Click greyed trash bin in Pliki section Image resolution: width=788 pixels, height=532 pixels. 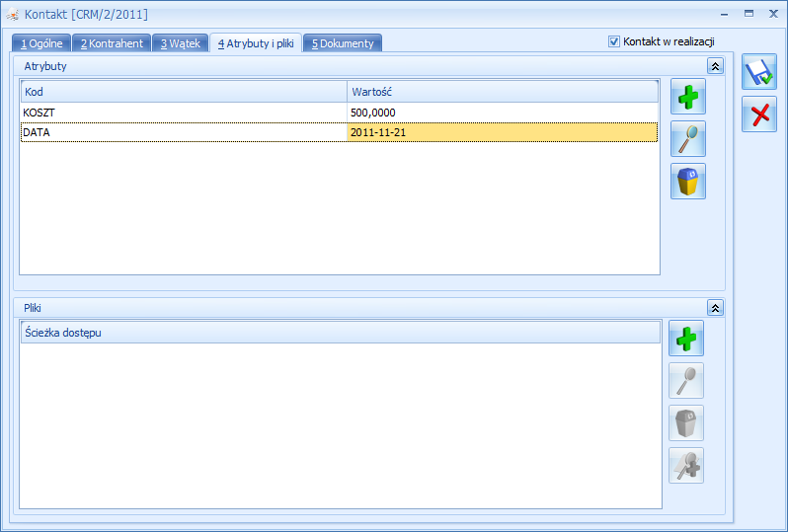tap(686, 423)
